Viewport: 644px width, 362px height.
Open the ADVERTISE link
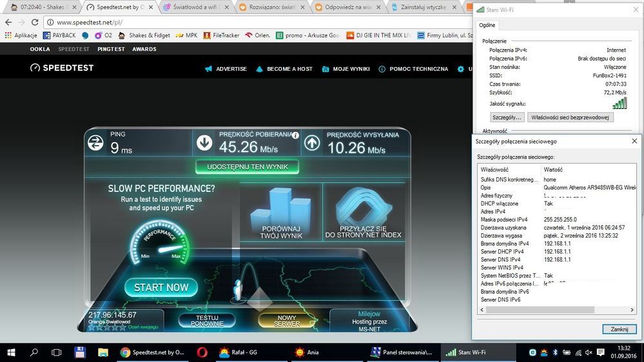(226, 69)
